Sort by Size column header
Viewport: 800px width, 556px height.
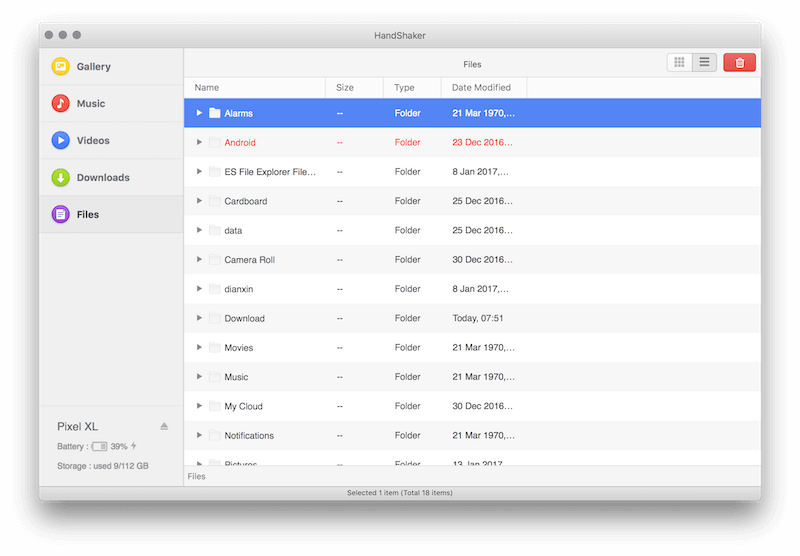[x=353, y=88]
